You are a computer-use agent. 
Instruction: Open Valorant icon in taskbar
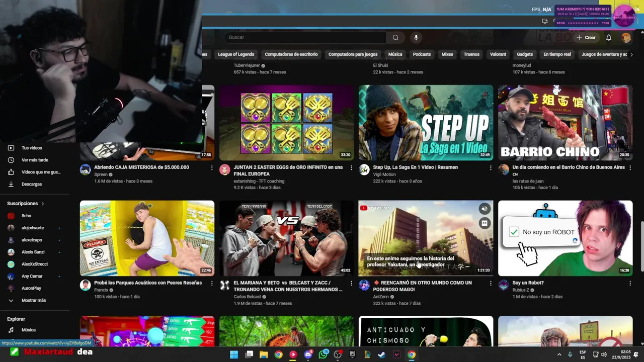coord(396,354)
